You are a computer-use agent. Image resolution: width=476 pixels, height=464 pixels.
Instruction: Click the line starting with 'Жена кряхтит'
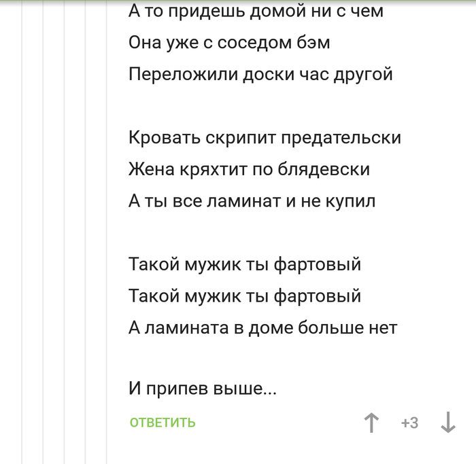249,169
